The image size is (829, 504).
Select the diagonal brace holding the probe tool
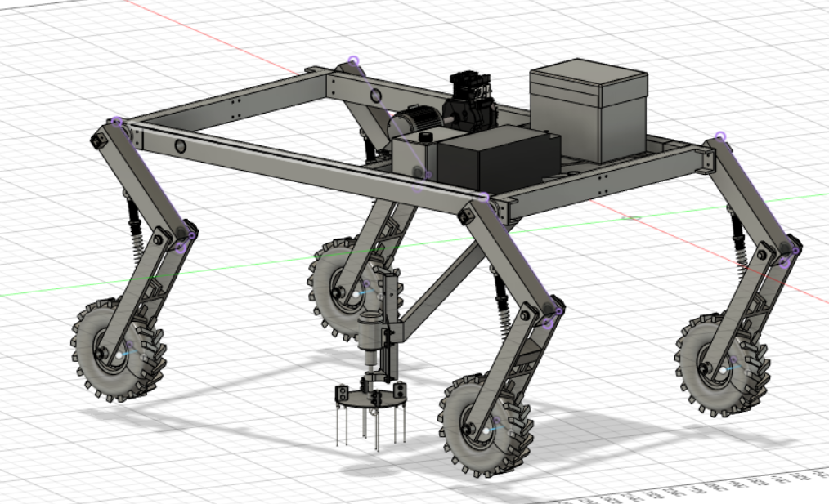(444, 288)
